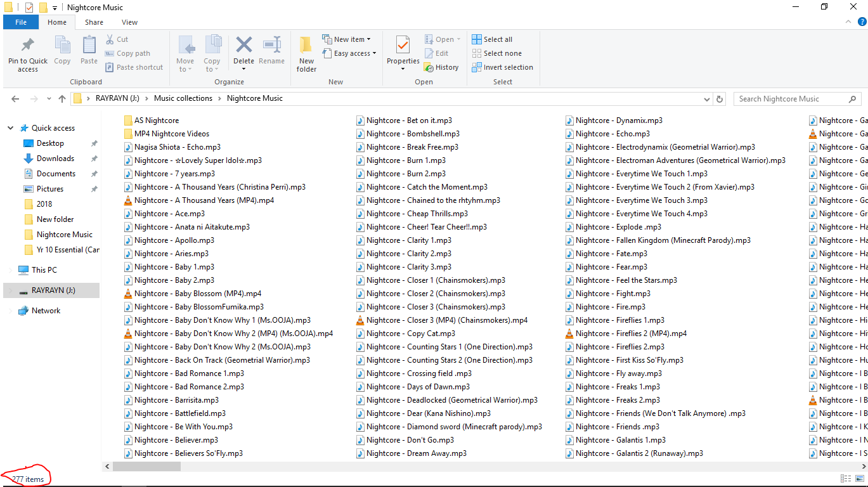This screenshot has width=868, height=487.
Task: Switch to the View ribbon tab
Action: click(129, 22)
